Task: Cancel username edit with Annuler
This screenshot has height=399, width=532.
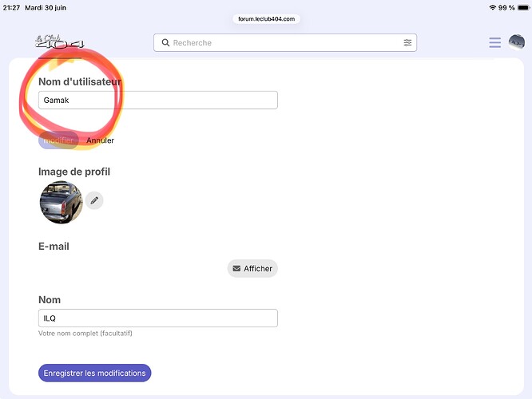Action: [100, 140]
